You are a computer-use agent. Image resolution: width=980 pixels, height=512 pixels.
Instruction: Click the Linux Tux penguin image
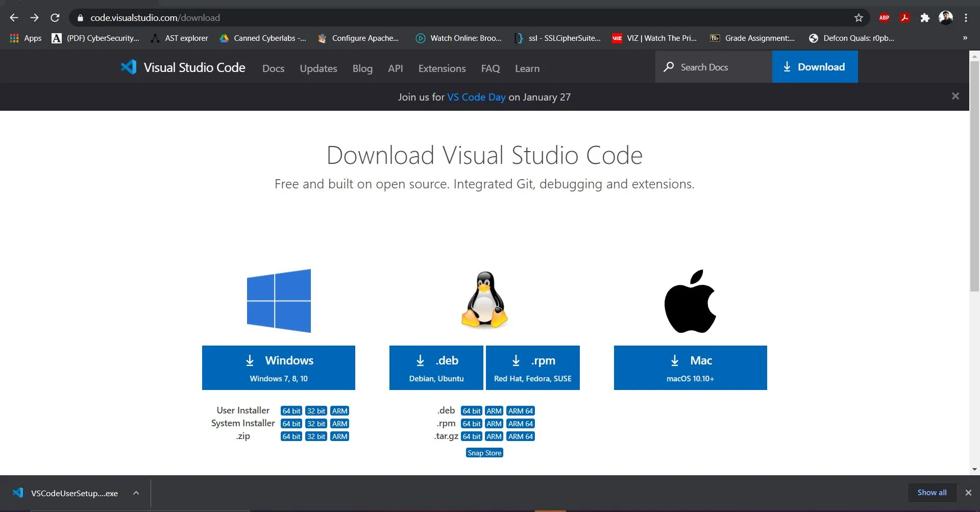[484, 300]
